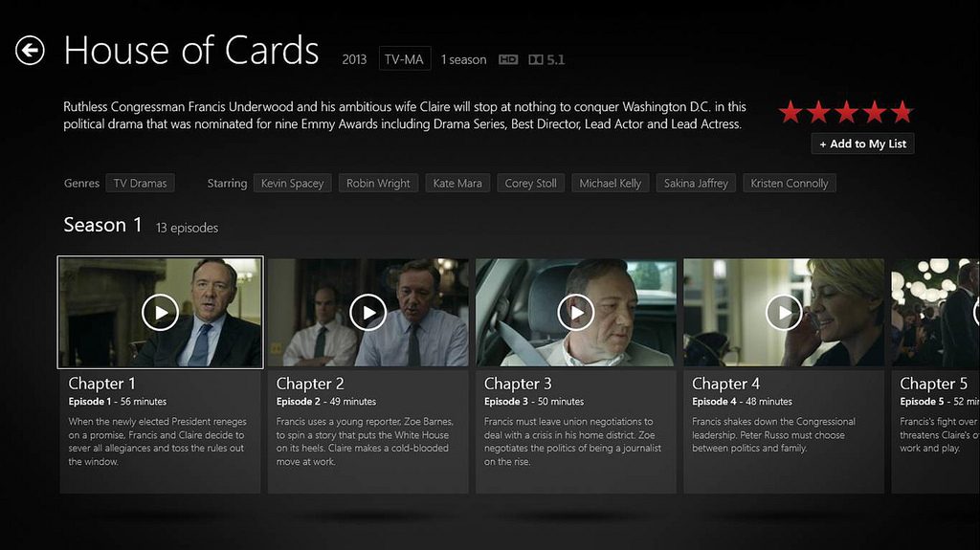Give a three-star rating
The height and width of the screenshot is (550, 980).
pos(846,112)
